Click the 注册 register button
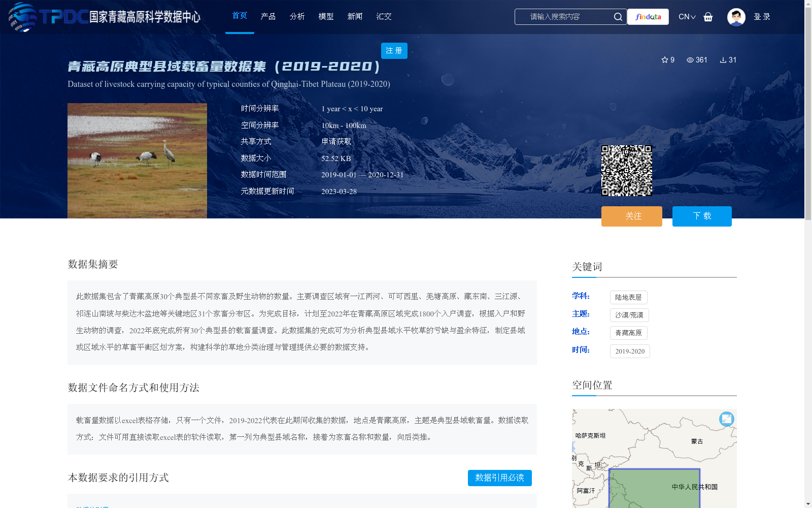The width and height of the screenshot is (812, 508). (394, 51)
